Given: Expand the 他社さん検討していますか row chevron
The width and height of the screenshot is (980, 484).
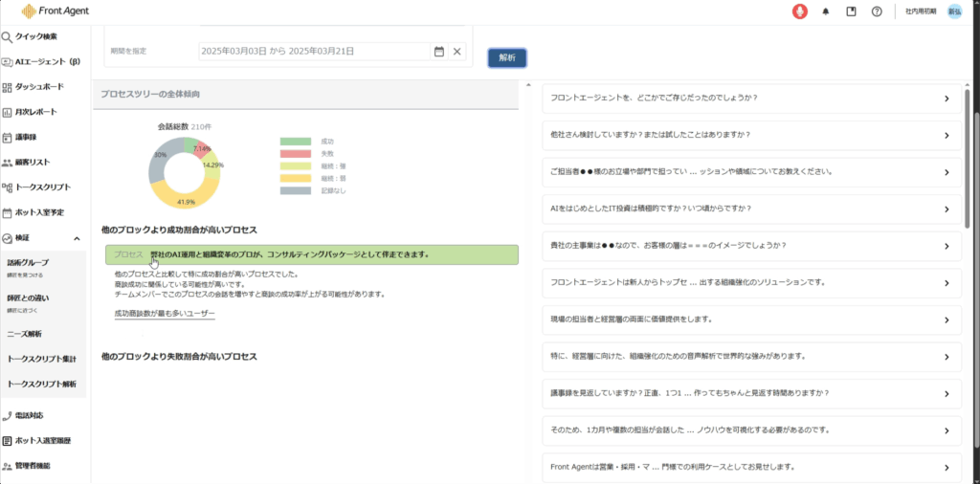Looking at the screenshot, I should (946, 135).
